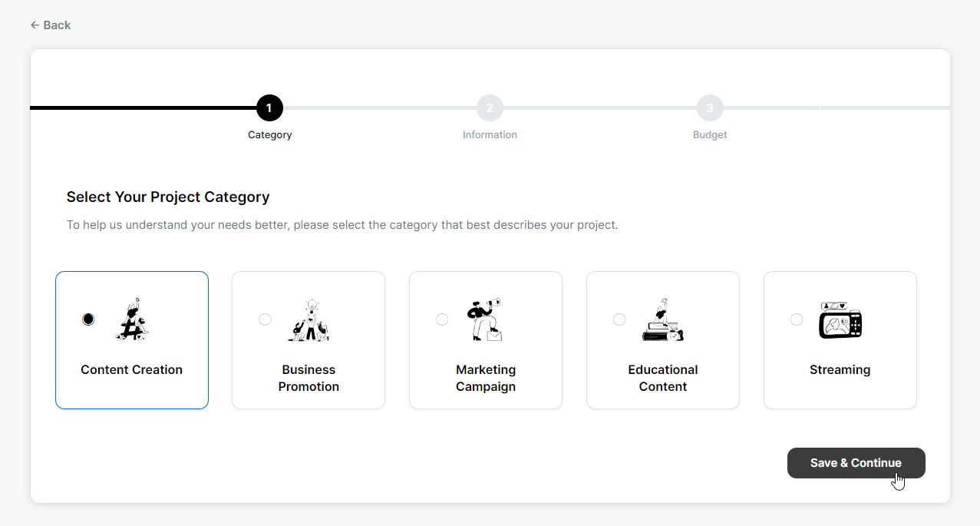Image resolution: width=980 pixels, height=526 pixels.
Task: Click the Content Creation illustration icon
Action: (132, 319)
